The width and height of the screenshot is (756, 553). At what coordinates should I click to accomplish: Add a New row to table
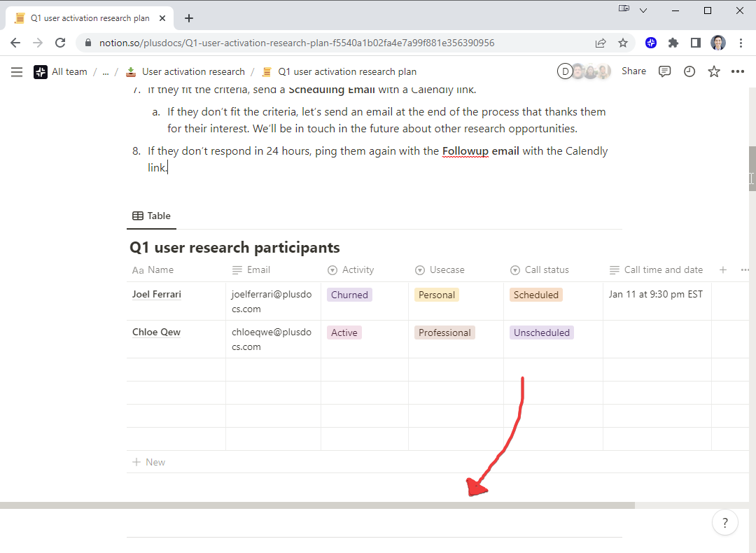point(149,462)
